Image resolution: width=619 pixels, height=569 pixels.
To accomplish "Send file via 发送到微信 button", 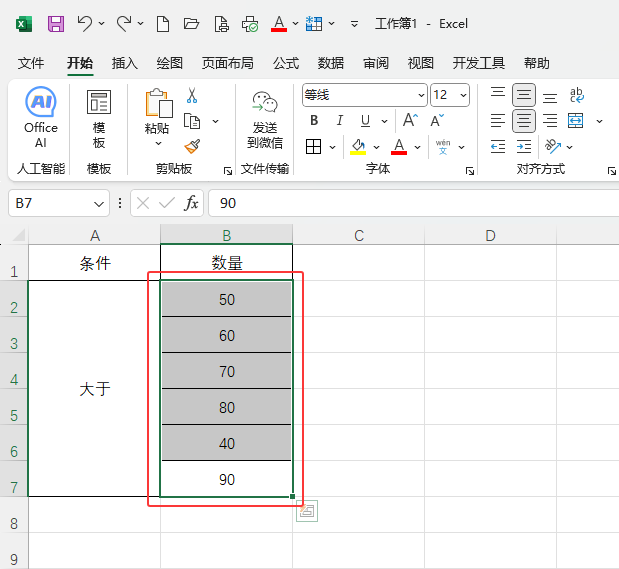I will pyautogui.click(x=265, y=120).
